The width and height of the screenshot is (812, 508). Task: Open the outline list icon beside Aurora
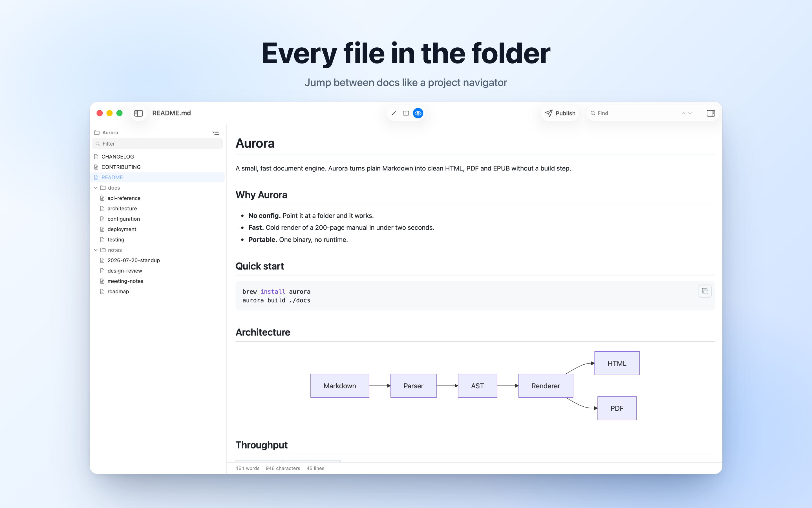pos(216,133)
